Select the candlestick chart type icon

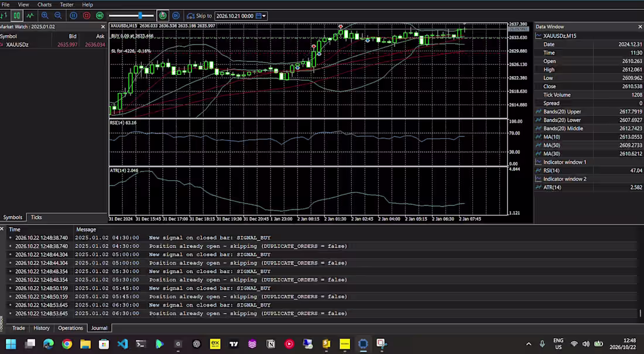[x=16, y=16]
